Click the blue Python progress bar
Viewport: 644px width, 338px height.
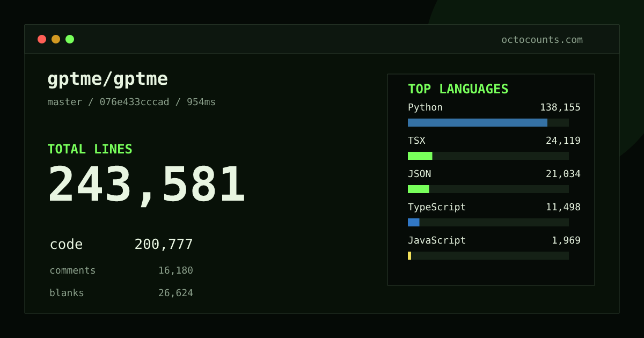[x=478, y=122]
